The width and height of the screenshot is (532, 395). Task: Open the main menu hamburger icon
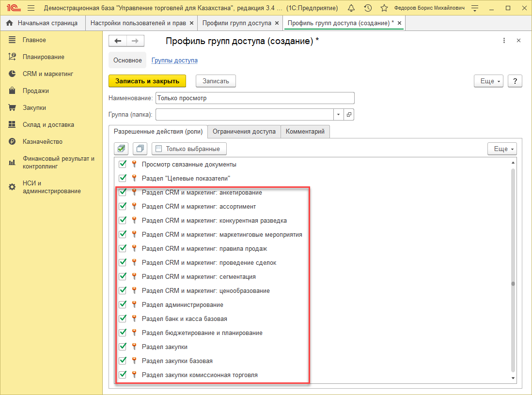pos(31,8)
